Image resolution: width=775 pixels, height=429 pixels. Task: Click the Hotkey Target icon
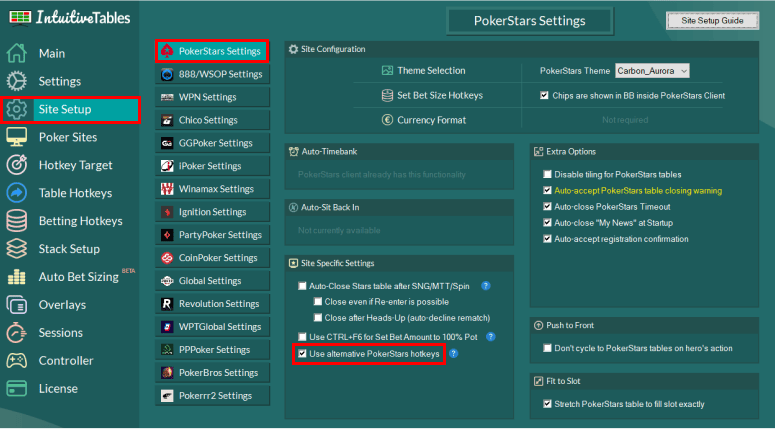click(x=17, y=165)
